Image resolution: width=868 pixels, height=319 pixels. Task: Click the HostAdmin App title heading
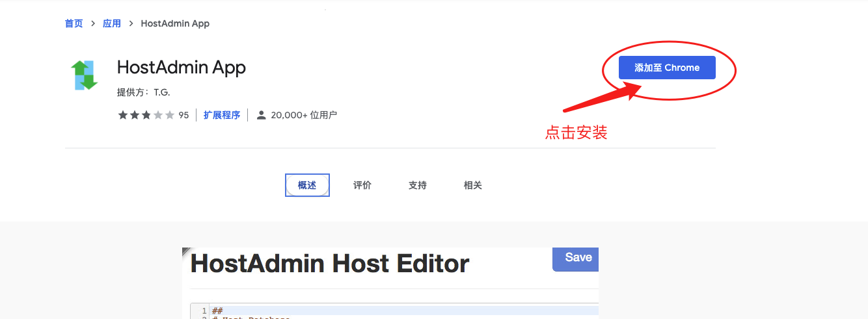pyautogui.click(x=182, y=67)
